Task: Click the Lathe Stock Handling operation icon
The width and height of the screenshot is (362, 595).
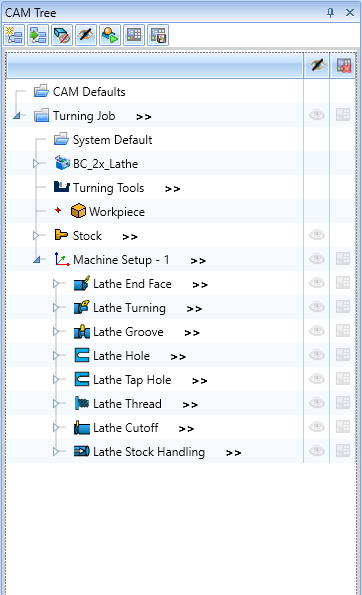Action: click(x=82, y=451)
